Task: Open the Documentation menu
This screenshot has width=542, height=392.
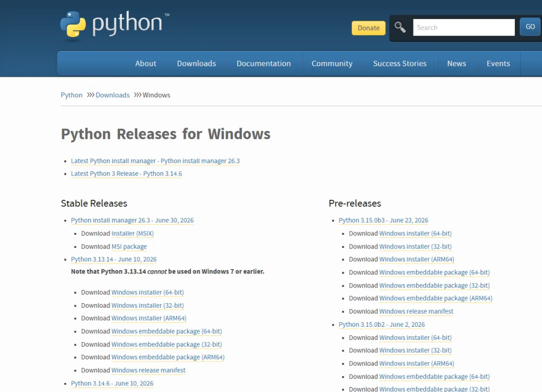Action: 264,64
